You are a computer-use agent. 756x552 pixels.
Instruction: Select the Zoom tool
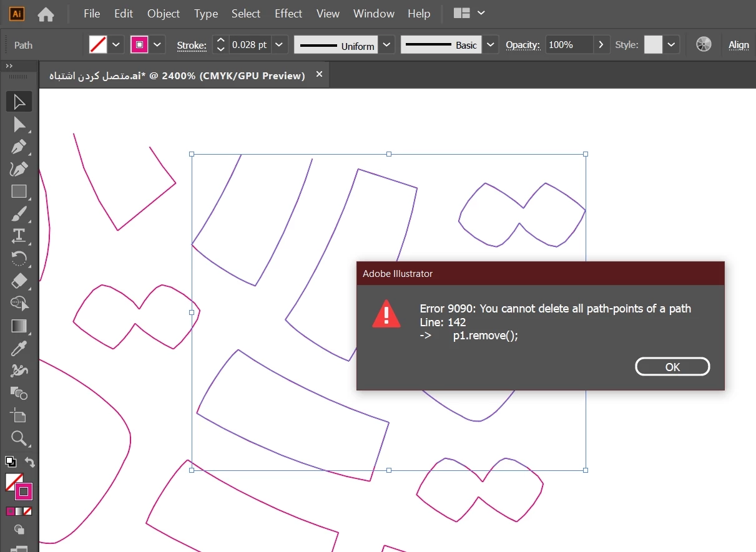(x=19, y=438)
